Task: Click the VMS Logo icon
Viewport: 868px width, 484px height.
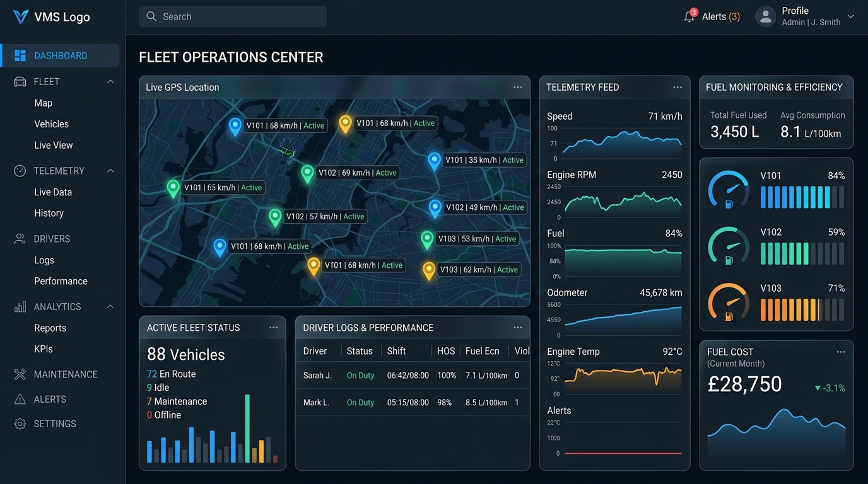Action: 21,17
